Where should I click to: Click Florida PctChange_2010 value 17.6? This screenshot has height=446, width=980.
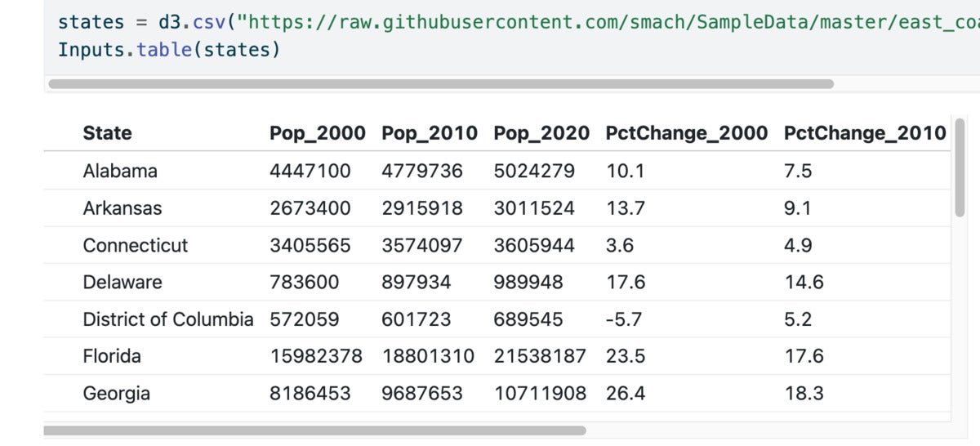(804, 356)
